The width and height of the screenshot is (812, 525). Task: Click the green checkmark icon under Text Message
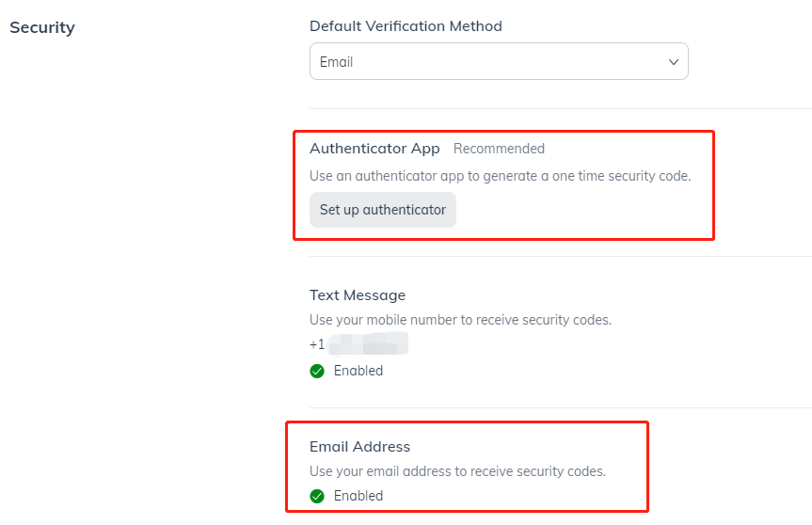pos(317,372)
